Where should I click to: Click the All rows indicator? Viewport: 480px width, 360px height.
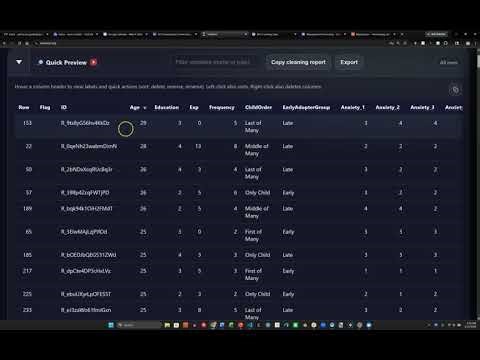click(x=448, y=62)
